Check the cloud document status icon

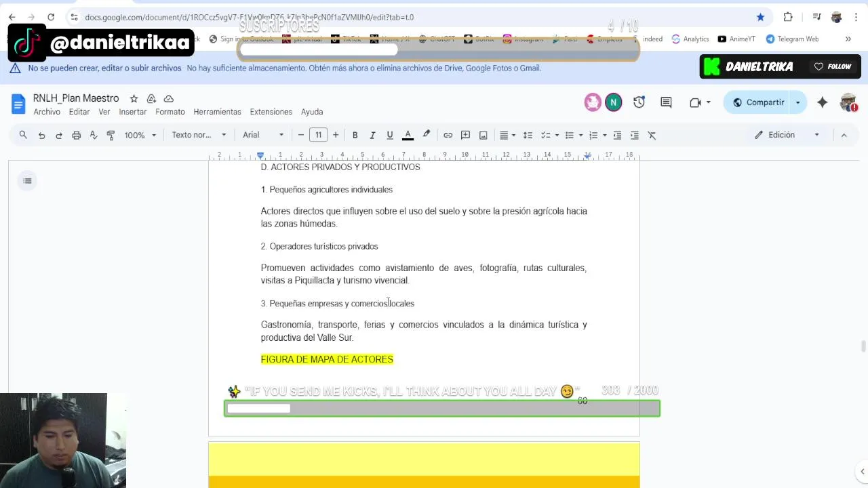coord(169,99)
